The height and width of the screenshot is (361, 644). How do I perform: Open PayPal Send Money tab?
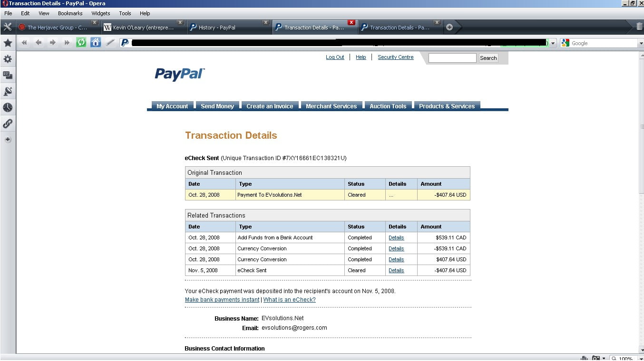[217, 106]
